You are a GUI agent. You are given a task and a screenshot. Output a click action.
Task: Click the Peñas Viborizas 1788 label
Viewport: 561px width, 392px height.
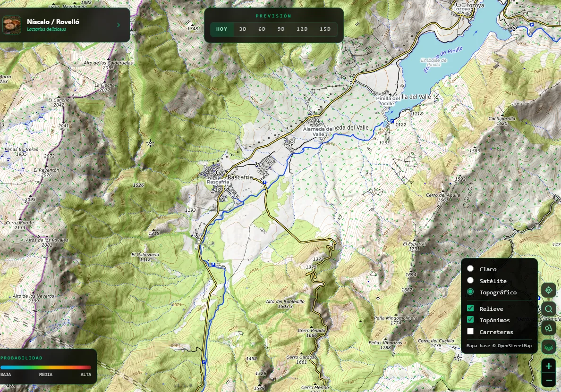click(x=385, y=345)
